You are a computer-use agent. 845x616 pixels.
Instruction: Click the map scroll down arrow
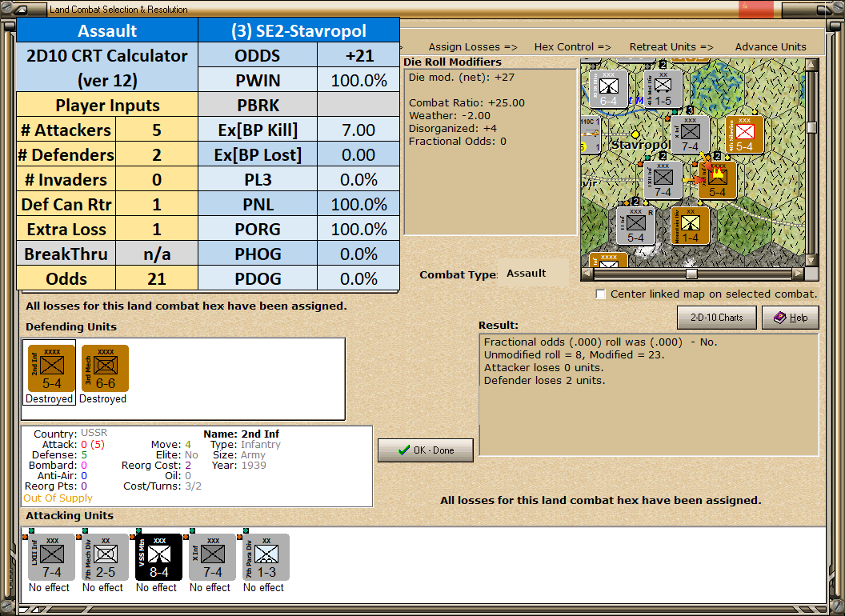pos(811,261)
